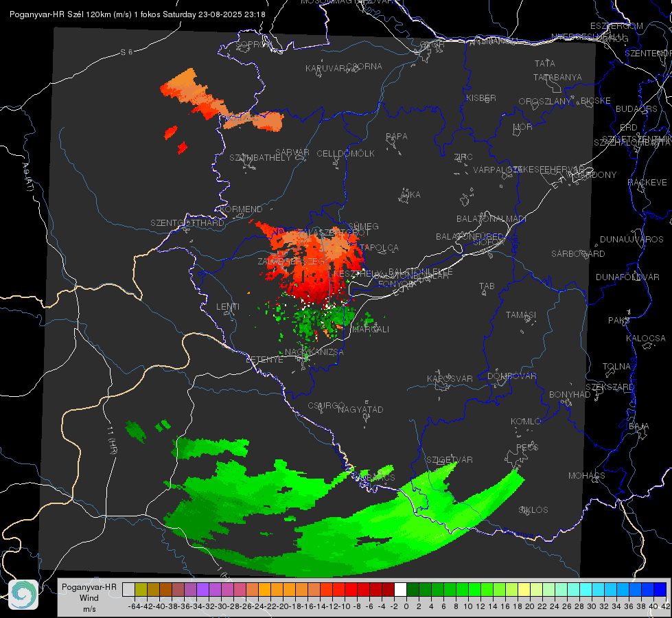Click the BAJA city label
This screenshot has height=618, width=672.
[x=639, y=426]
